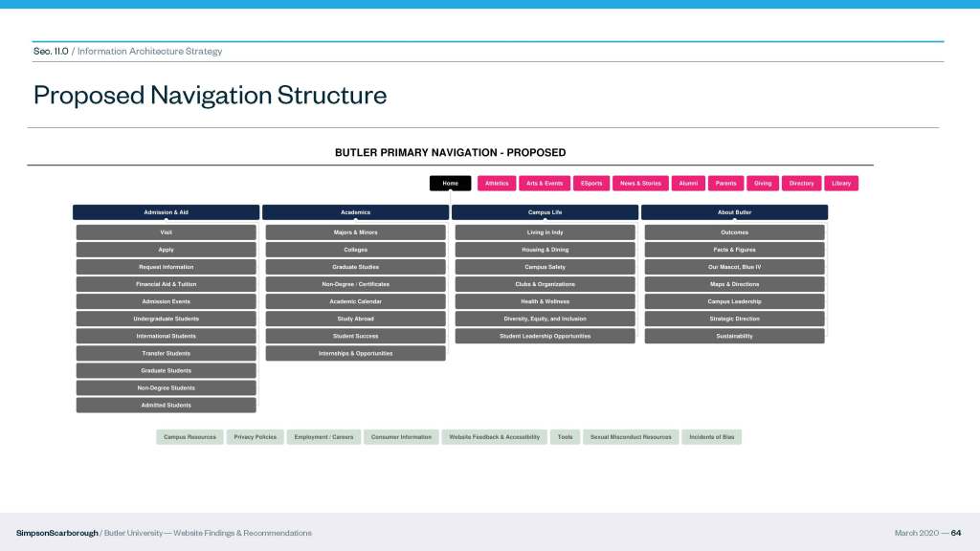Click Admitted Students under Admission & Aid
The height and width of the screenshot is (551, 980).
(x=166, y=405)
